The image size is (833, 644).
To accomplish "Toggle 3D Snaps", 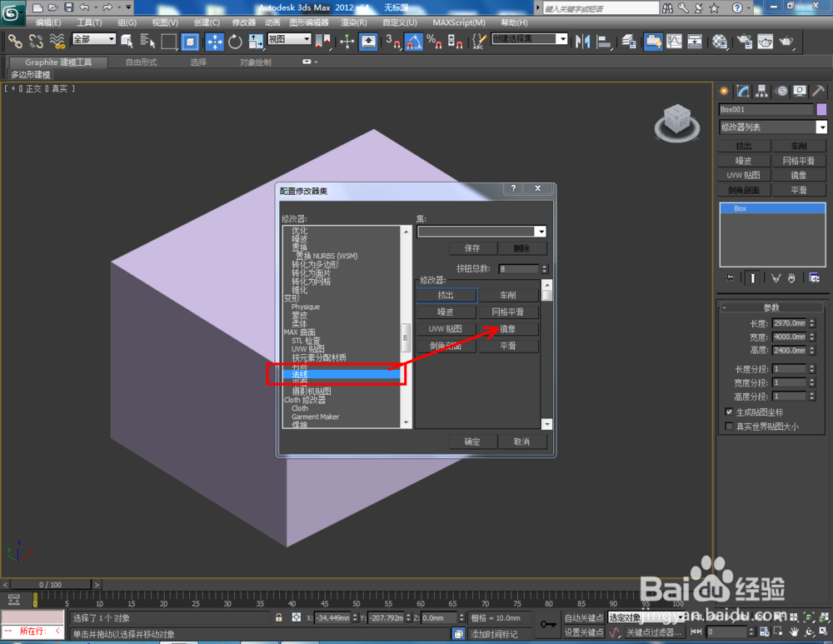I will [x=392, y=42].
